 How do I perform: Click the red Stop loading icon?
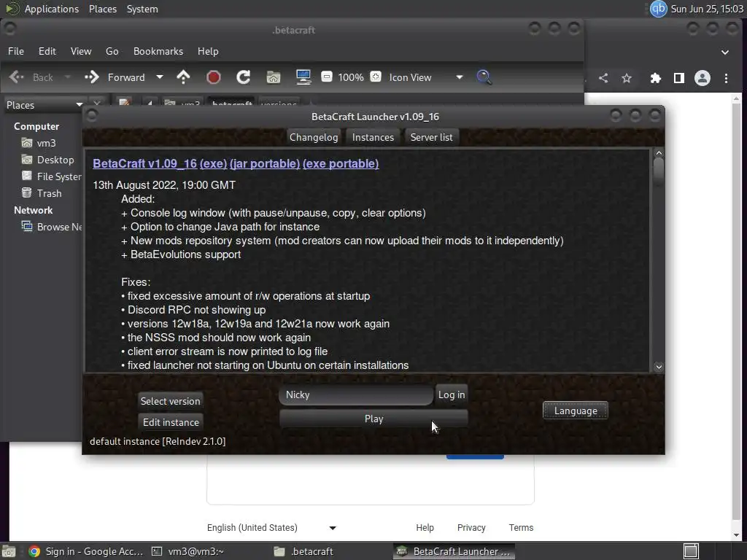pos(214,77)
